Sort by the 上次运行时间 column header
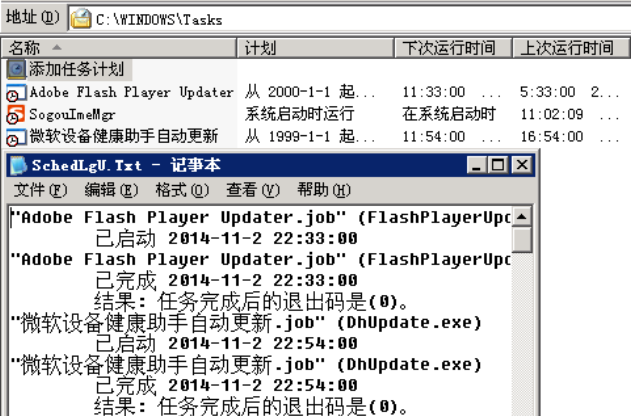 click(x=571, y=48)
